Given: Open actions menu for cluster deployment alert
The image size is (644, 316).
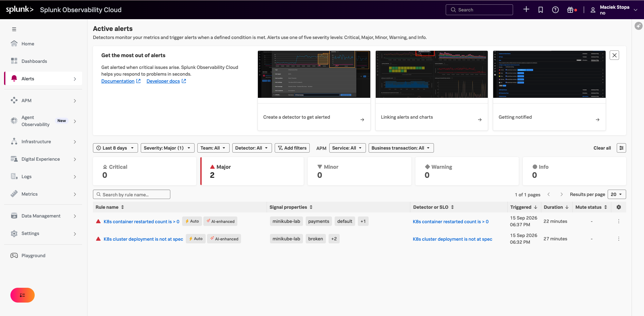Looking at the screenshot, I should click(x=619, y=239).
